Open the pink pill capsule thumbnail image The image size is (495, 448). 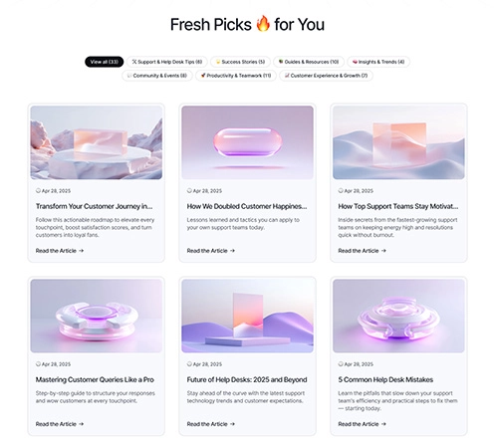pos(247,142)
